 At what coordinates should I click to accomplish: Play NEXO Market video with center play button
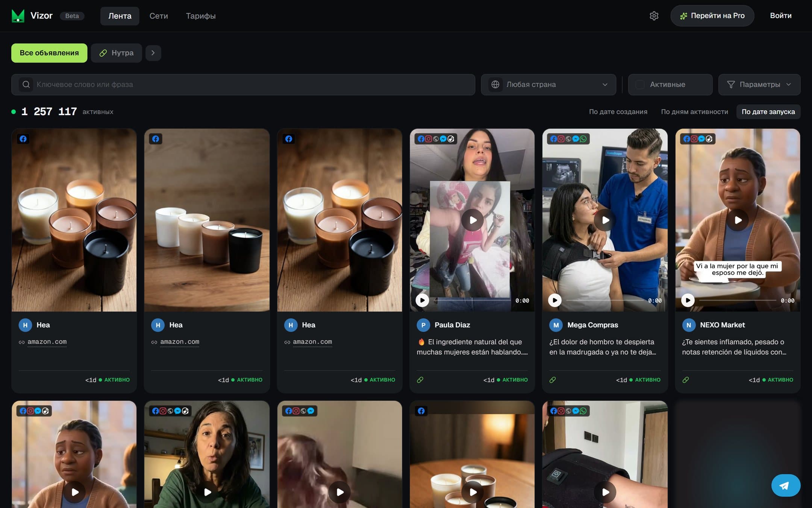point(738,220)
